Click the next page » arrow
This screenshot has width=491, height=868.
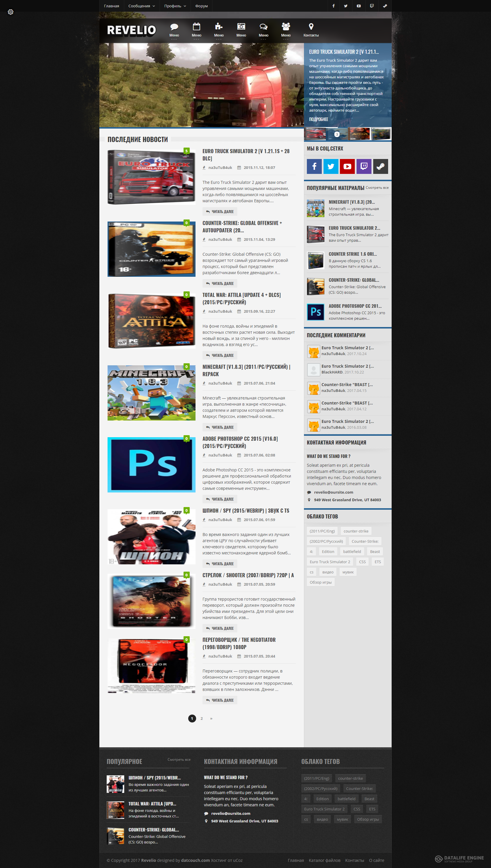(x=211, y=718)
